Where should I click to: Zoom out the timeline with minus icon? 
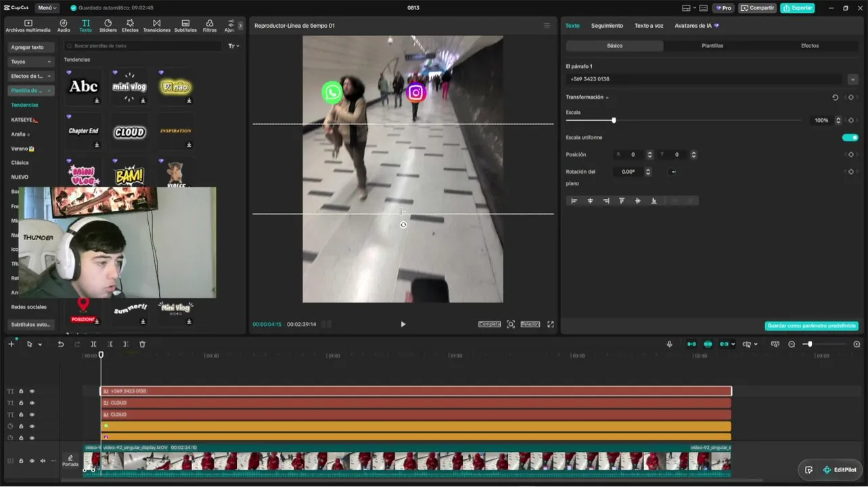(792, 344)
